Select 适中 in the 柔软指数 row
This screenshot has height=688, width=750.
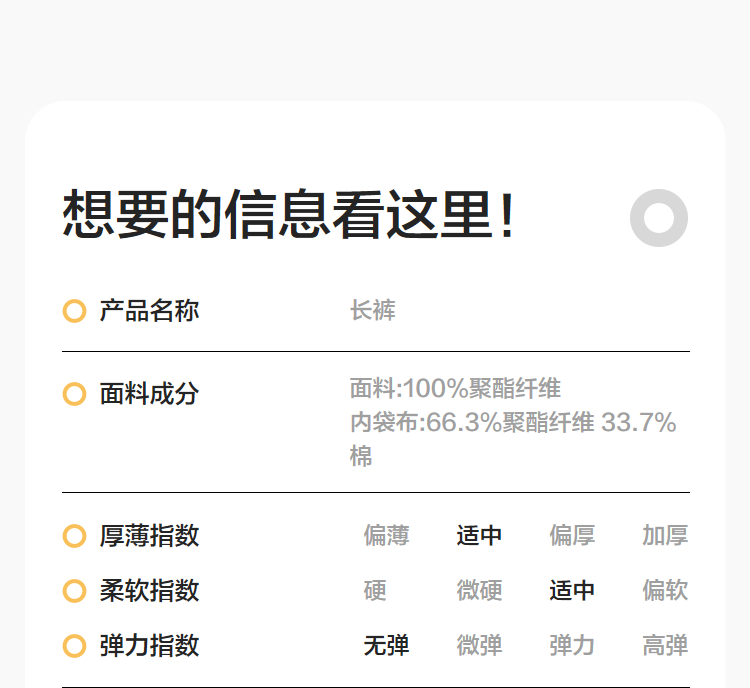coord(572,591)
